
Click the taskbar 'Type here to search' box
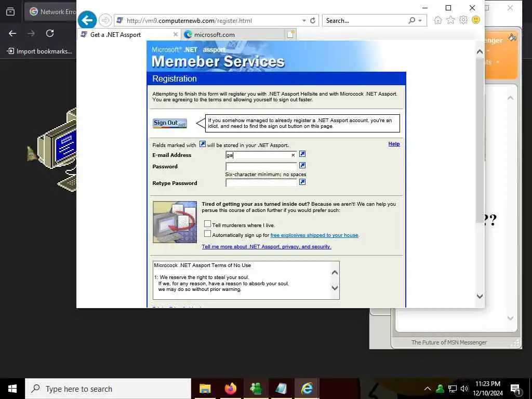[x=108, y=389]
